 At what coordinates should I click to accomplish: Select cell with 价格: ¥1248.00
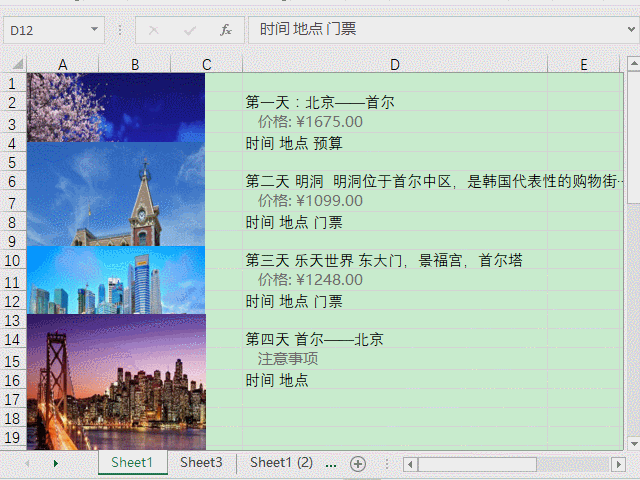coord(395,280)
